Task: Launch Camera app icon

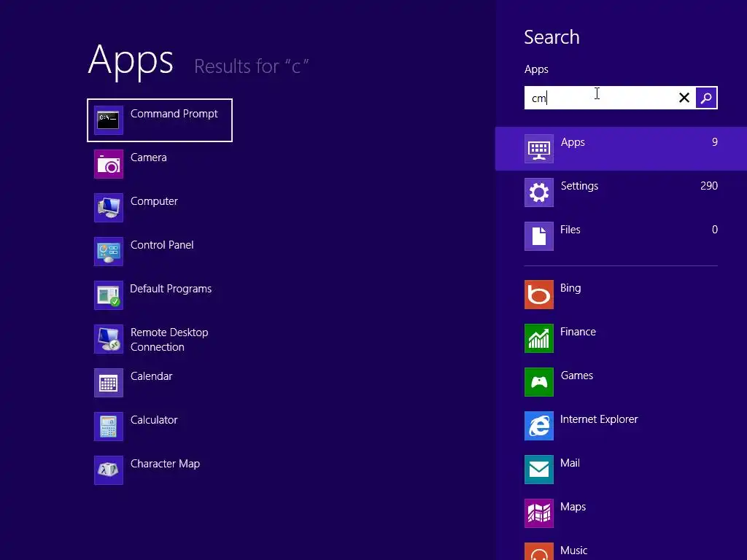Action: point(109,164)
